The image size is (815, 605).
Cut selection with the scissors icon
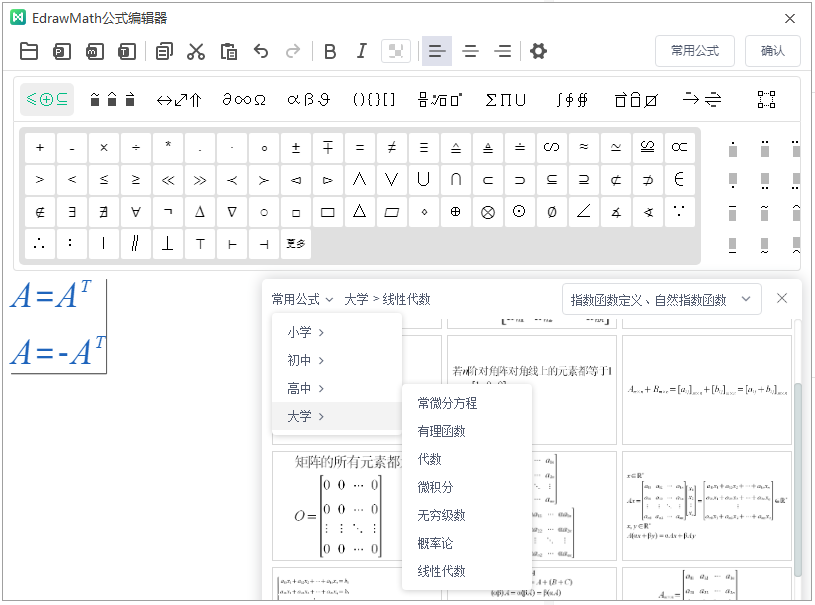point(196,51)
